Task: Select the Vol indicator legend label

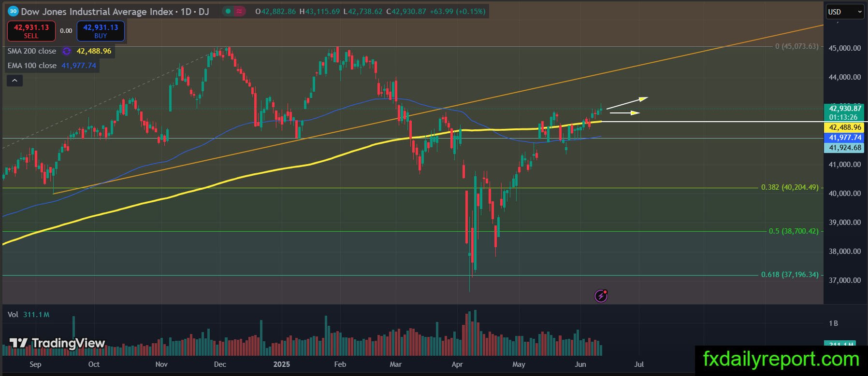Action: pyautogui.click(x=13, y=315)
